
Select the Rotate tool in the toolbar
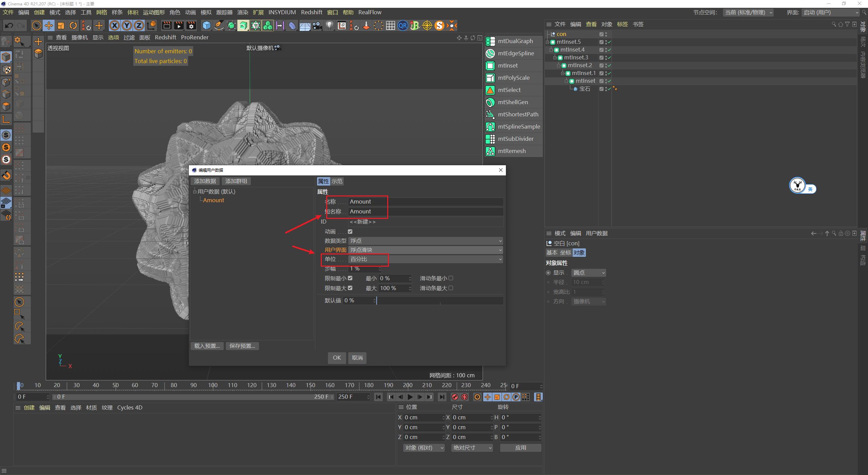(x=73, y=25)
